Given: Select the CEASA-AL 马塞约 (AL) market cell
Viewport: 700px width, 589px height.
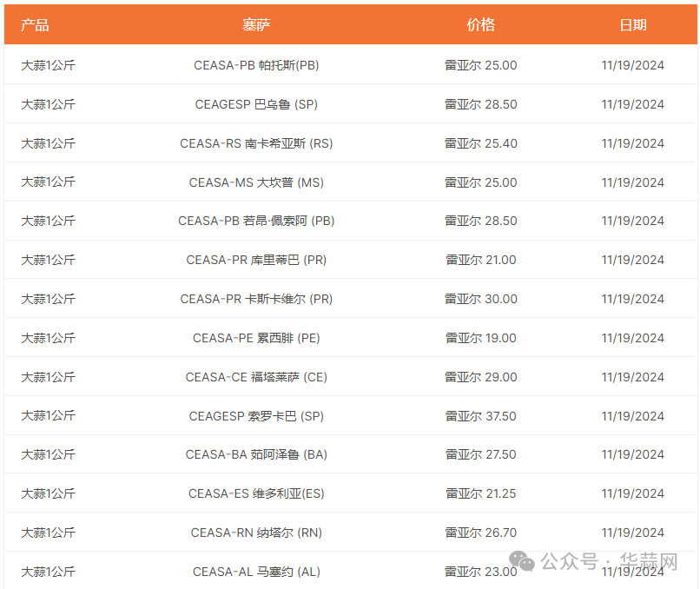Looking at the screenshot, I should point(256,572).
